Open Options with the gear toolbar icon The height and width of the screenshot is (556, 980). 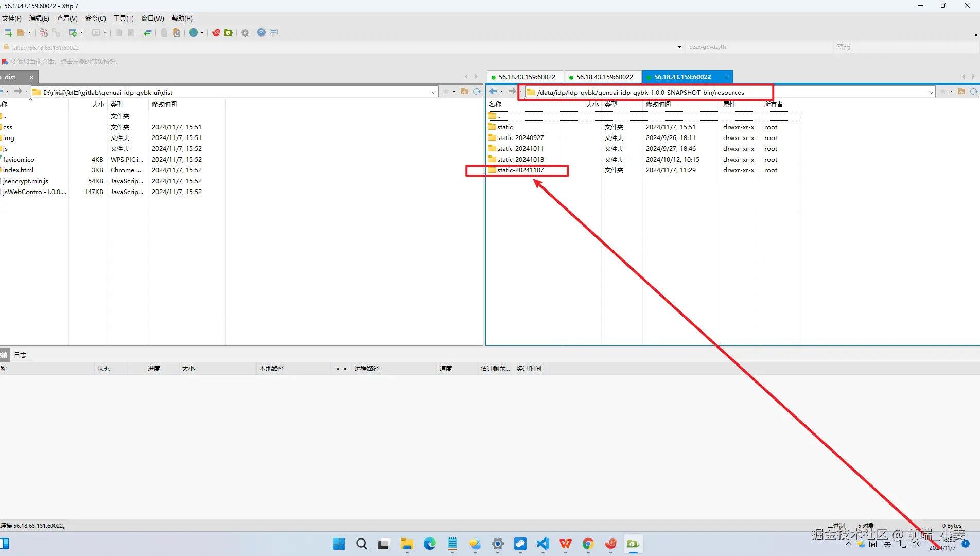tap(246, 32)
